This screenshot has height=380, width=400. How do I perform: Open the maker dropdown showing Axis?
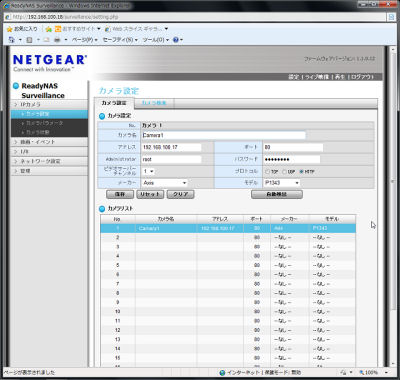tap(165, 183)
